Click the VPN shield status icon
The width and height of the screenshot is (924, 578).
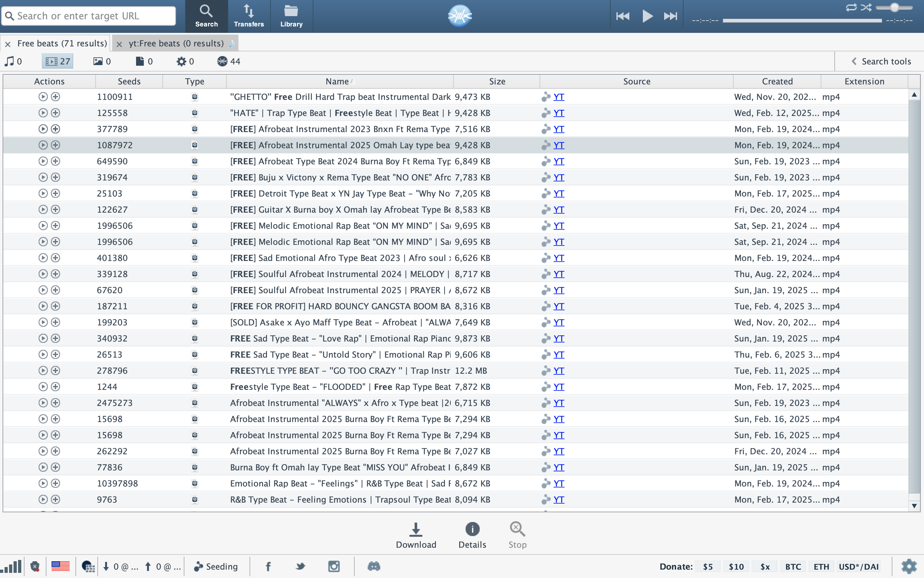35,566
